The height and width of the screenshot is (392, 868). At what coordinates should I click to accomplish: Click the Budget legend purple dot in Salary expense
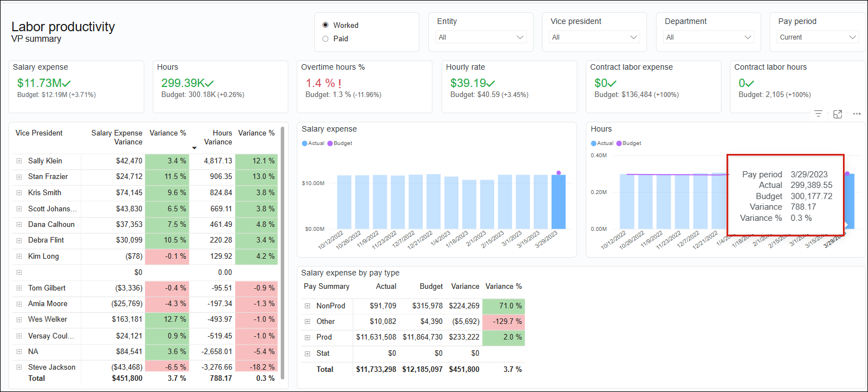(329, 143)
